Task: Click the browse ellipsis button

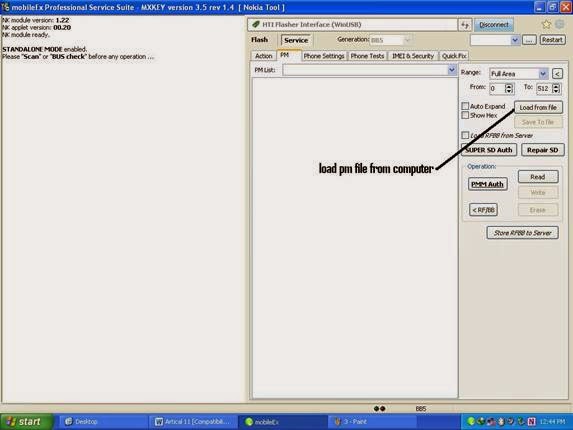Action: [x=529, y=40]
